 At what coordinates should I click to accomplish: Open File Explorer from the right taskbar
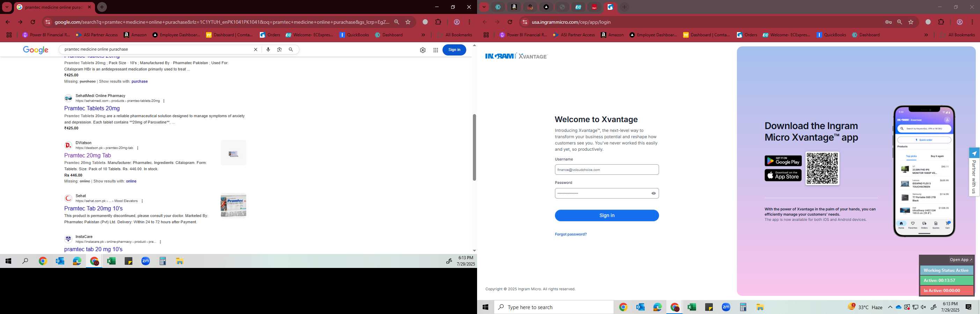[x=760, y=307]
